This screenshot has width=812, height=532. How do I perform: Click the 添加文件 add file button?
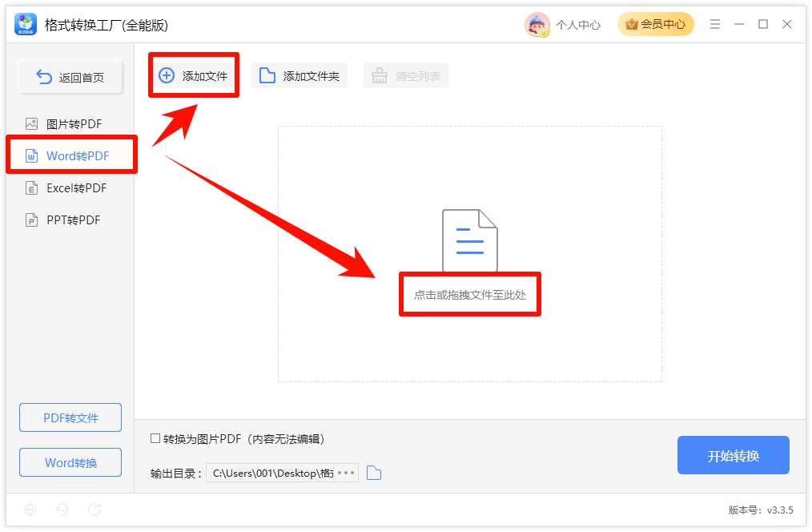194,75
